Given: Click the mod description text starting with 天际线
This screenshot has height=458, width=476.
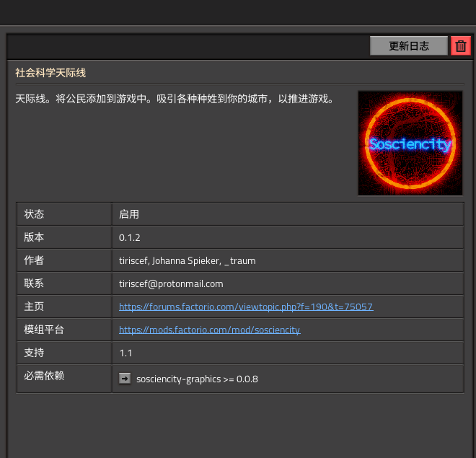Looking at the screenshot, I should tap(175, 98).
